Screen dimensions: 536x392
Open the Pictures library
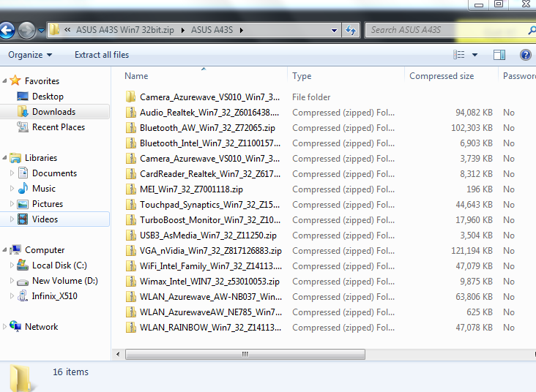click(x=48, y=204)
